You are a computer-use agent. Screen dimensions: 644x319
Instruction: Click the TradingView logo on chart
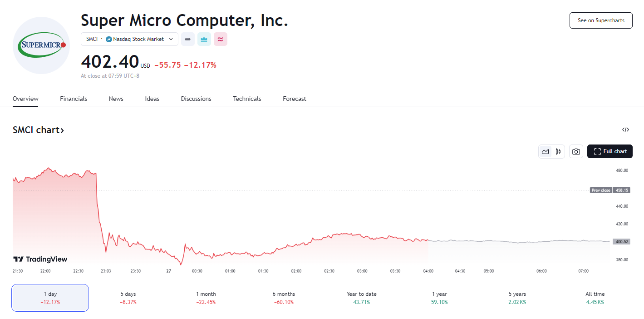tap(40, 259)
